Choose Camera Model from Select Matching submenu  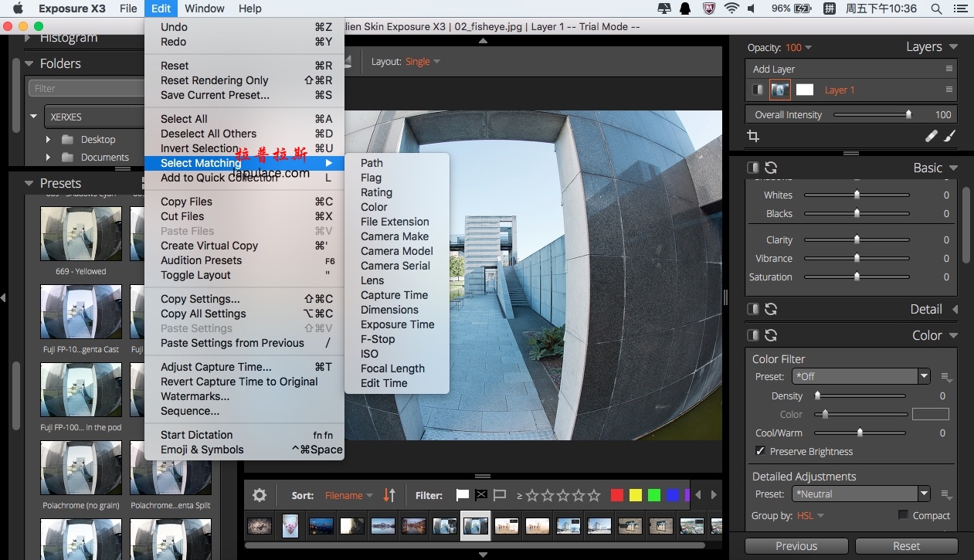tap(397, 251)
